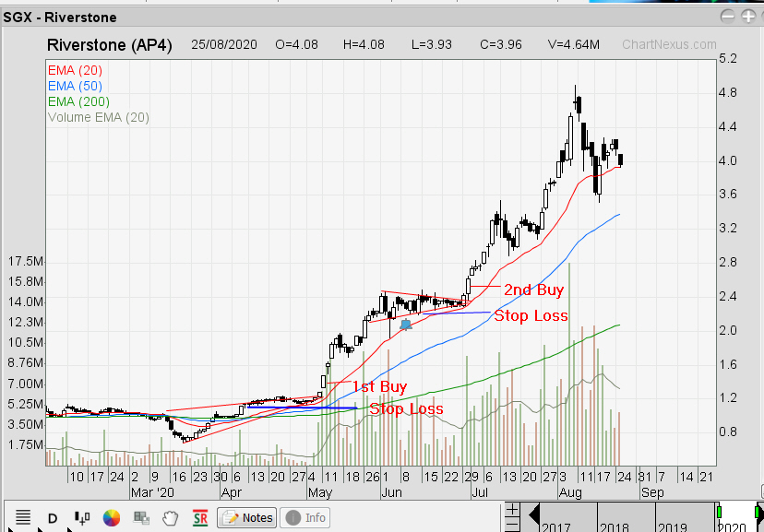The image size is (764, 532).
Task: Select 2020 on the year timeline
Action: (732, 527)
